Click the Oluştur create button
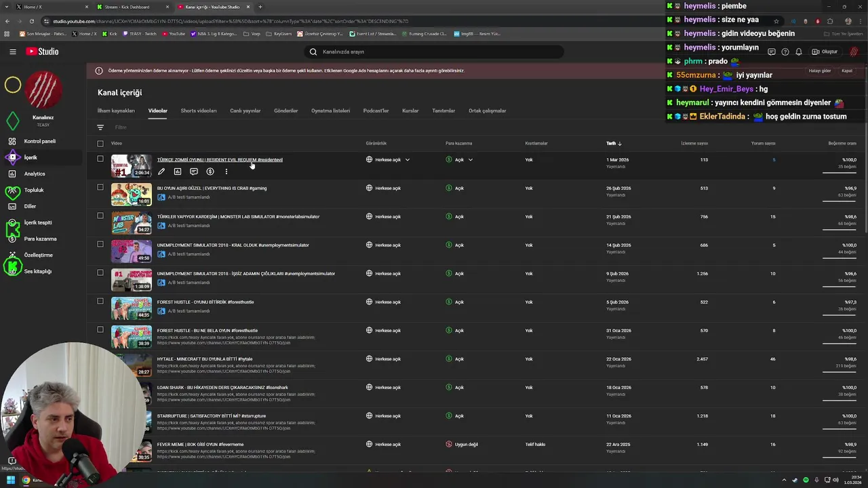Viewport: 868px width, 488px height. click(825, 52)
